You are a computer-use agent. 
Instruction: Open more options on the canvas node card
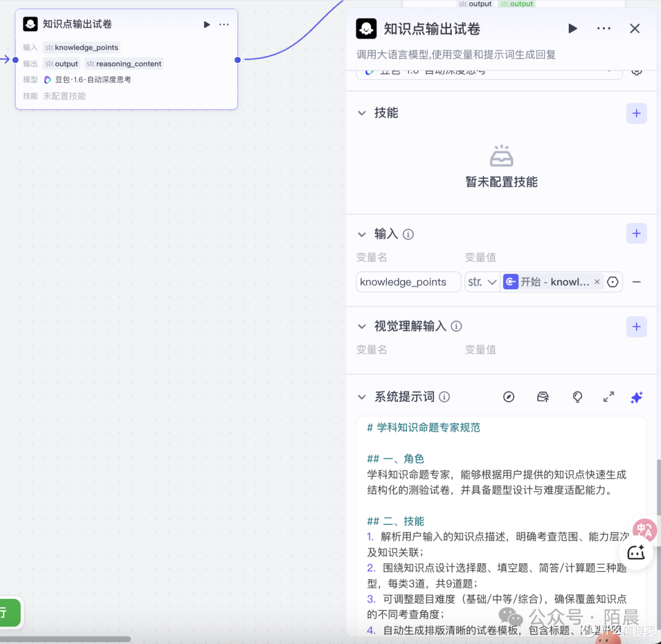click(x=224, y=24)
